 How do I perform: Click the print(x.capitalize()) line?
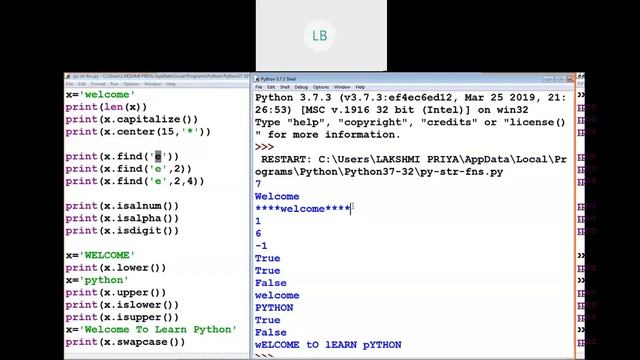pos(131,119)
